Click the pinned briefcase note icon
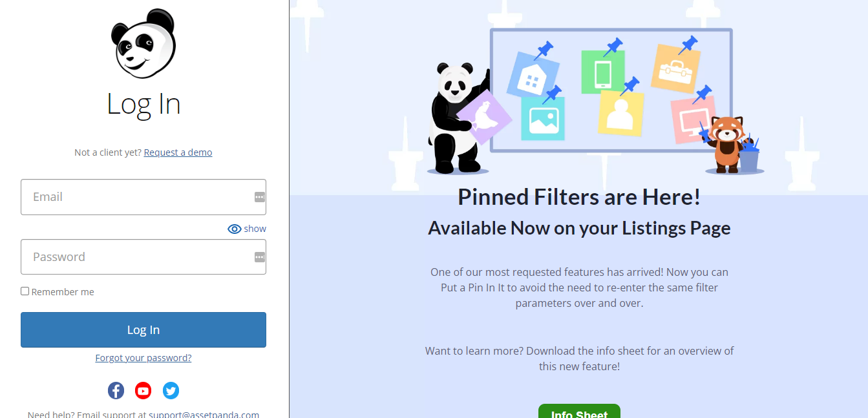This screenshot has height=418, width=868. click(x=675, y=68)
